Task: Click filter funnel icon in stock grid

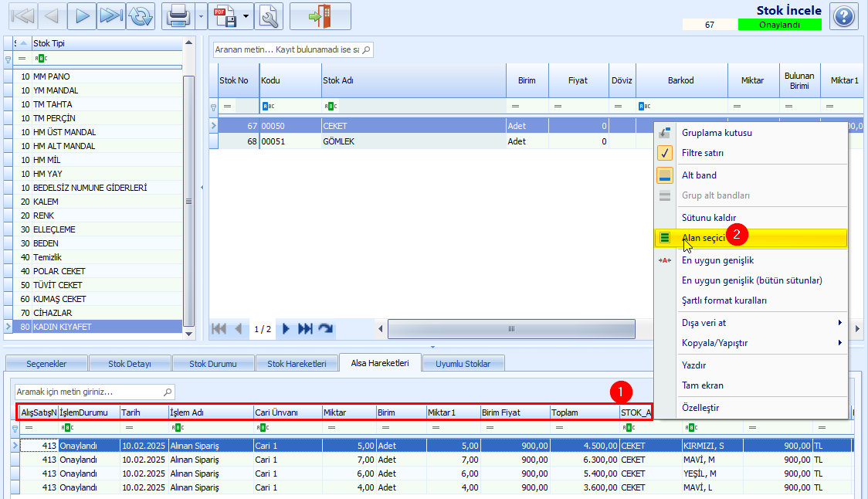Action: pos(214,107)
